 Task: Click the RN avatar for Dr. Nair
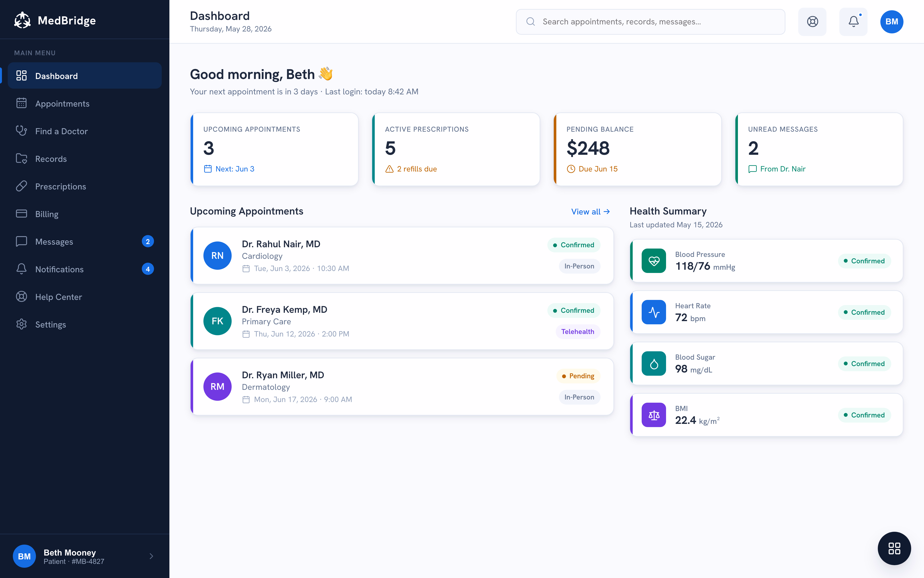218,255
